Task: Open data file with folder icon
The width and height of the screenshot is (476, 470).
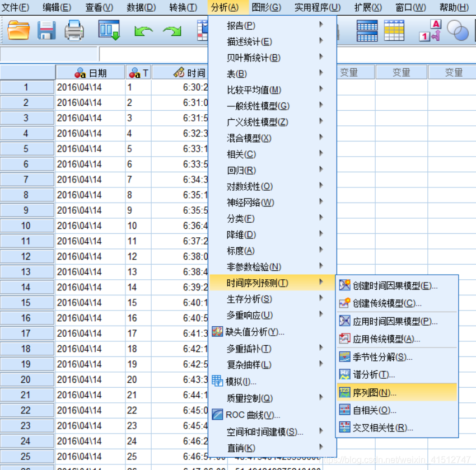Action: 18,30
